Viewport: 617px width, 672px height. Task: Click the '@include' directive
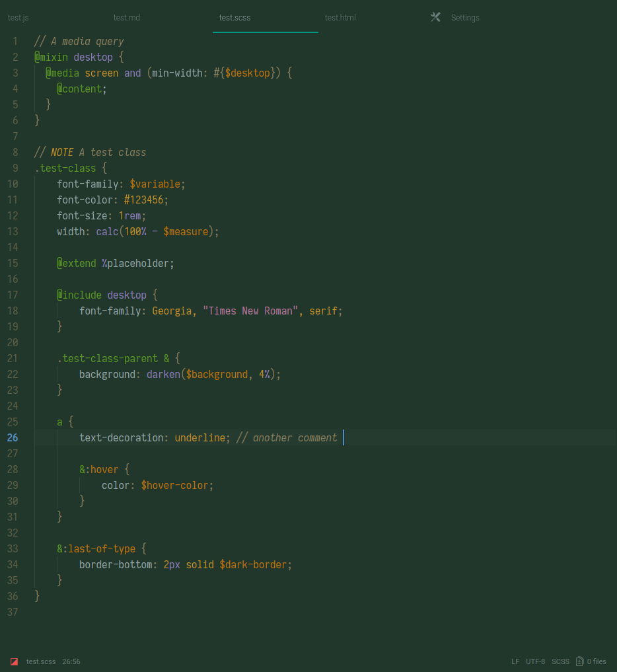click(x=79, y=295)
